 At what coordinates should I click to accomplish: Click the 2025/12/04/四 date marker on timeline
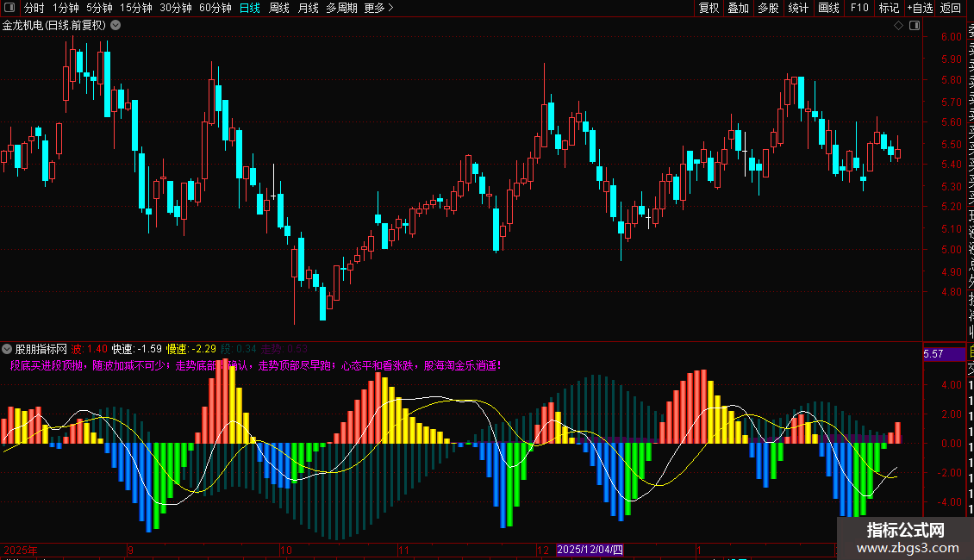tap(590, 550)
